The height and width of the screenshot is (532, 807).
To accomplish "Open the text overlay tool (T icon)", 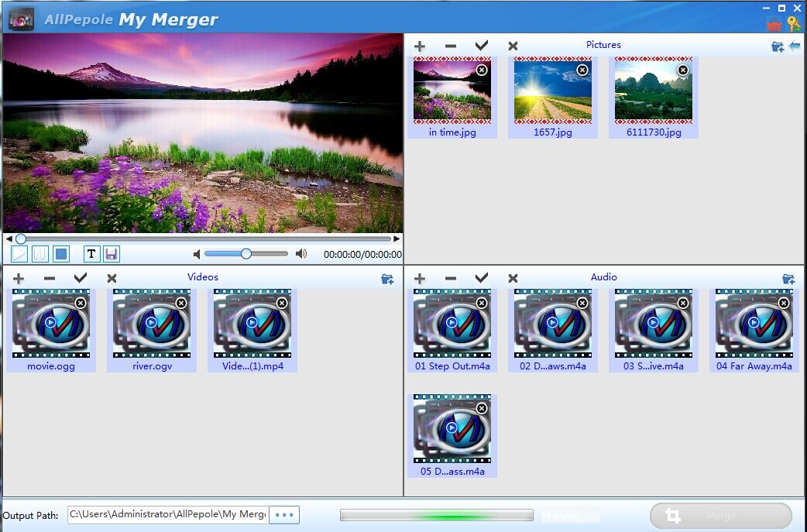I will pos(91,254).
